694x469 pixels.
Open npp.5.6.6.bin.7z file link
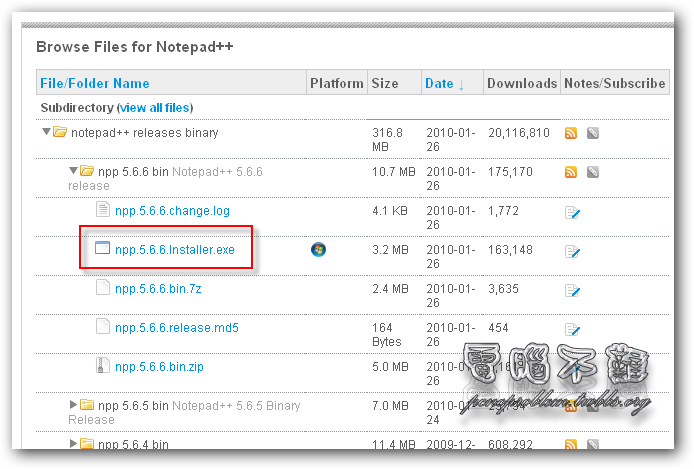159,288
